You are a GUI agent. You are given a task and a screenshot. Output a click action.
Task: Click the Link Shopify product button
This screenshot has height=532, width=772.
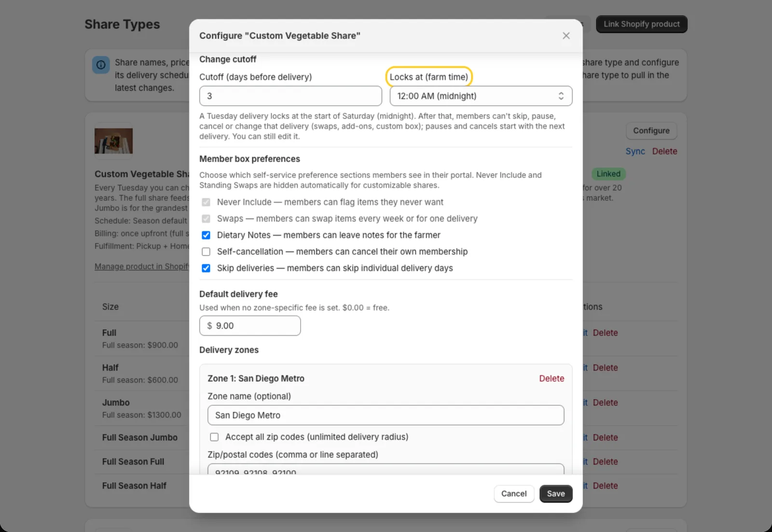click(x=641, y=24)
